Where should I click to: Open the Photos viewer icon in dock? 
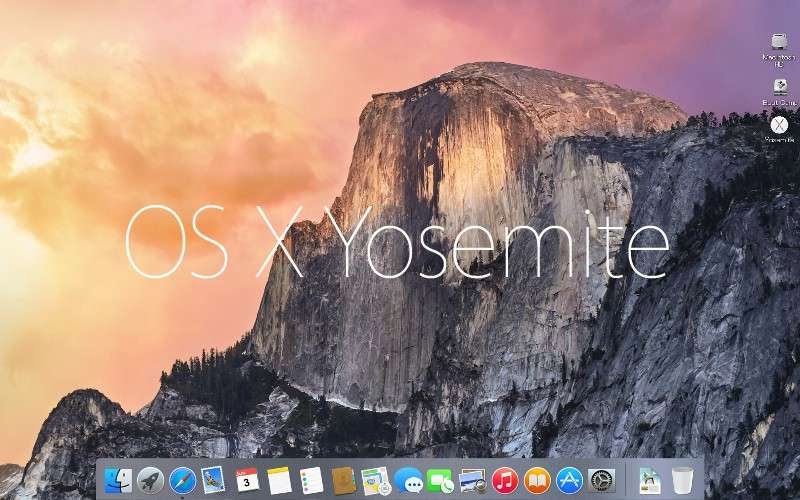click(x=473, y=480)
